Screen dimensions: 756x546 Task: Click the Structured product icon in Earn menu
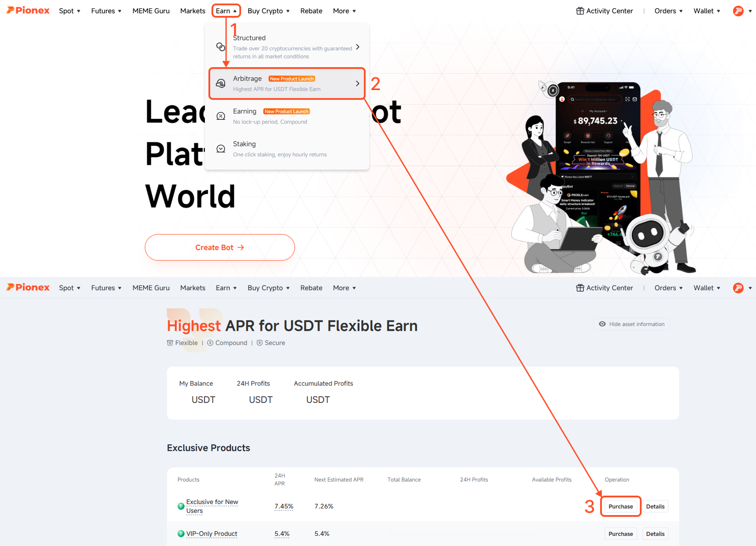pyautogui.click(x=221, y=46)
